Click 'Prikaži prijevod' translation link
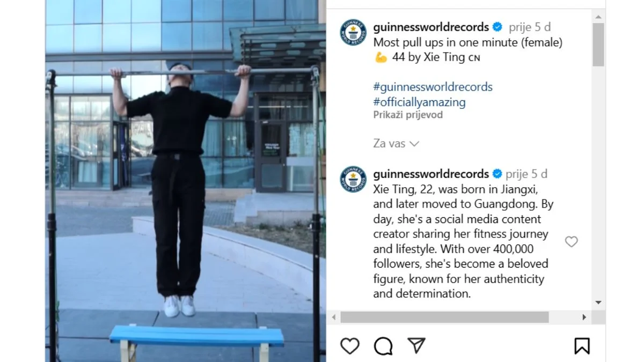Image resolution: width=644 pixels, height=362 pixels. coord(408,115)
